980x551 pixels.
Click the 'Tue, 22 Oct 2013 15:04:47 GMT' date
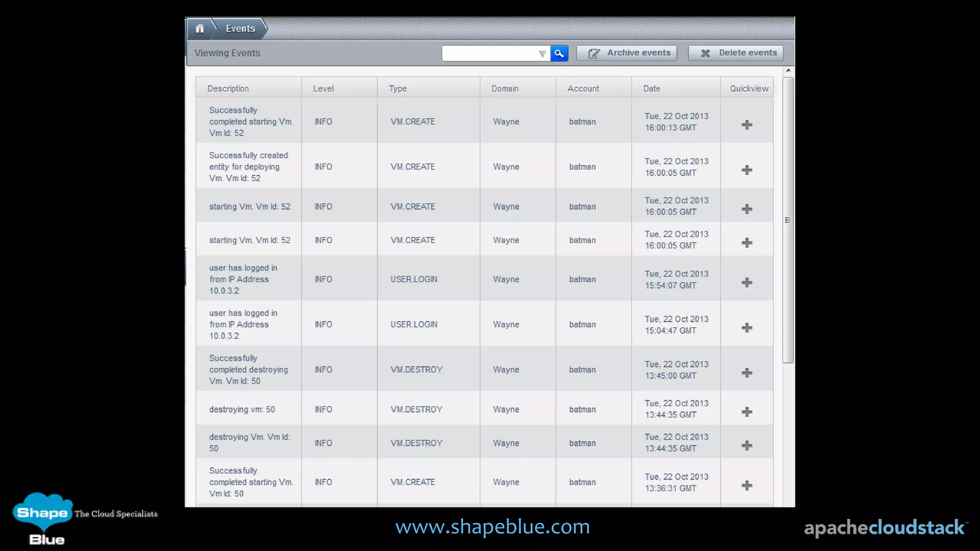click(676, 325)
